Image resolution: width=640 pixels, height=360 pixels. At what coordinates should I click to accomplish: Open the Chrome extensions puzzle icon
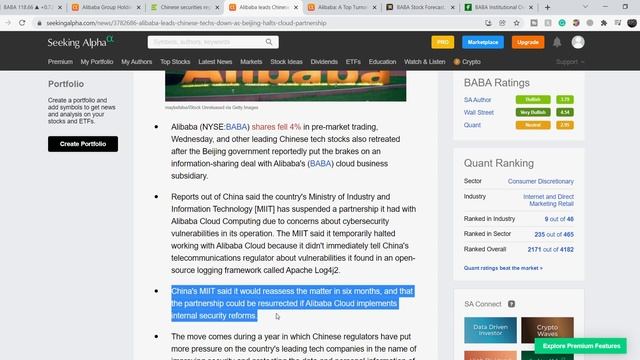tap(604, 23)
